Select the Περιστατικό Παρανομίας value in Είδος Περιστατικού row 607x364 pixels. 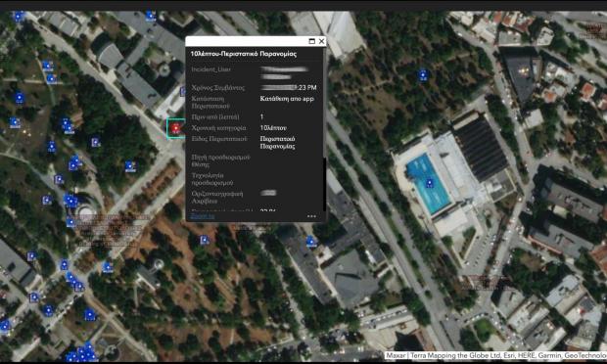278,142
